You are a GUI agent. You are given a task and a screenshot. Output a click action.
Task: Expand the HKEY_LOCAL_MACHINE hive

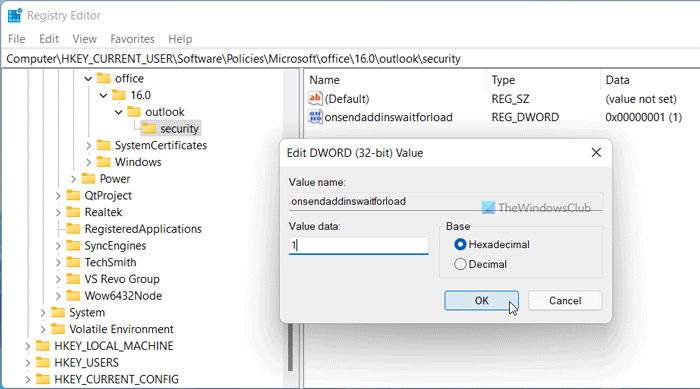tap(28, 346)
